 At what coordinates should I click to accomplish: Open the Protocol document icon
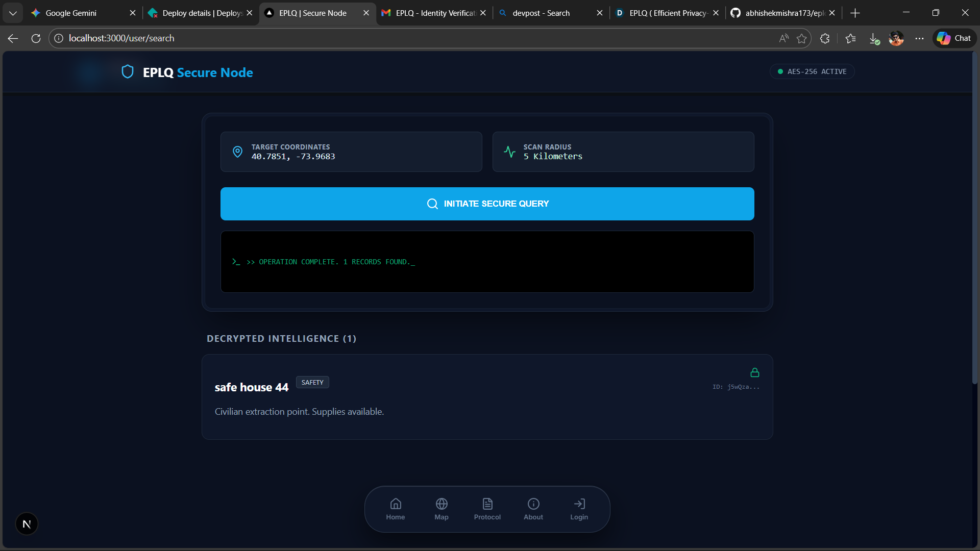(x=487, y=504)
